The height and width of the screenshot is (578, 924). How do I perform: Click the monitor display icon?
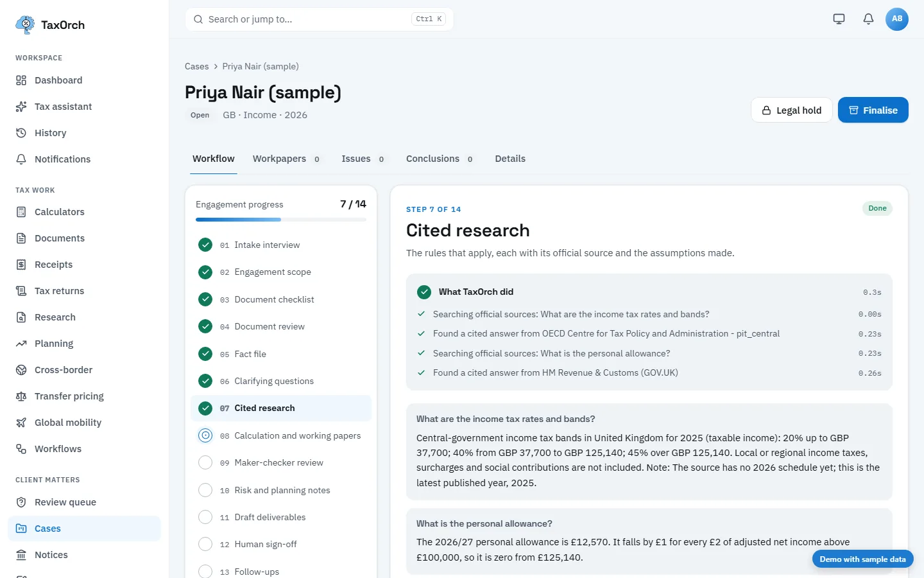pyautogui.click(x=839, y=19)
